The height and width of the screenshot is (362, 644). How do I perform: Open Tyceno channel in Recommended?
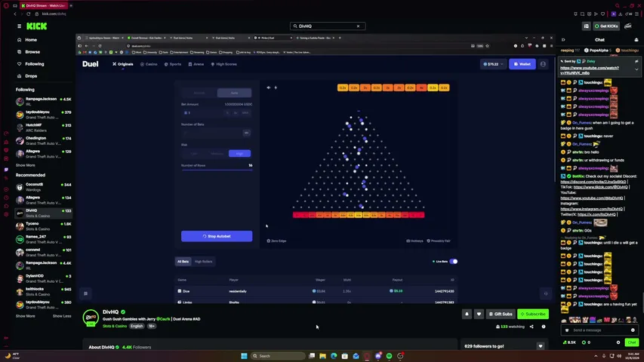pos(43,226)
